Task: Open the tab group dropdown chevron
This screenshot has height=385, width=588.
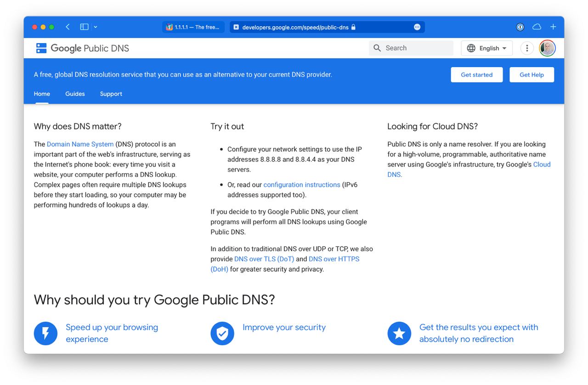Action: (x=96, y=27)
